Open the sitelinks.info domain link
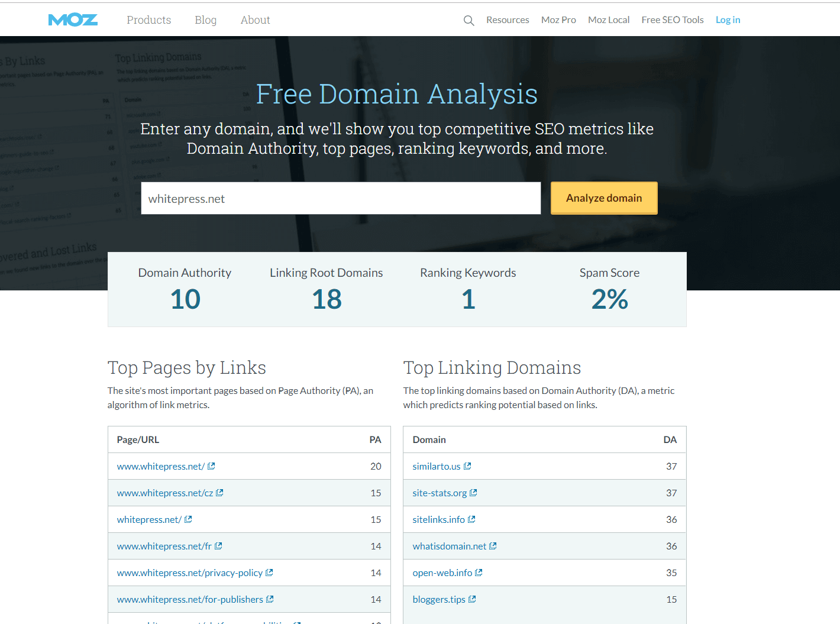This screenshot has width=840, height=624. (439, 520)
